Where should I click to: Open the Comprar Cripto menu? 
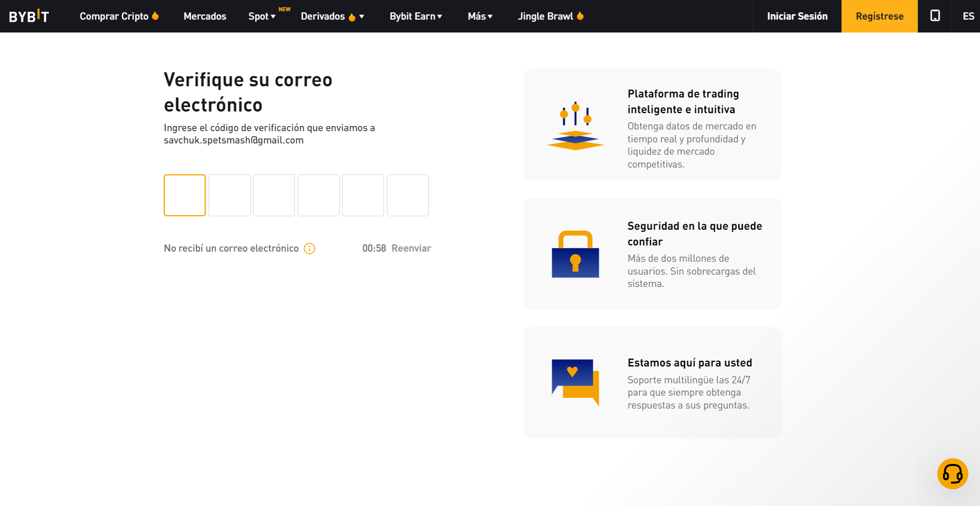[x=119, y=16]
